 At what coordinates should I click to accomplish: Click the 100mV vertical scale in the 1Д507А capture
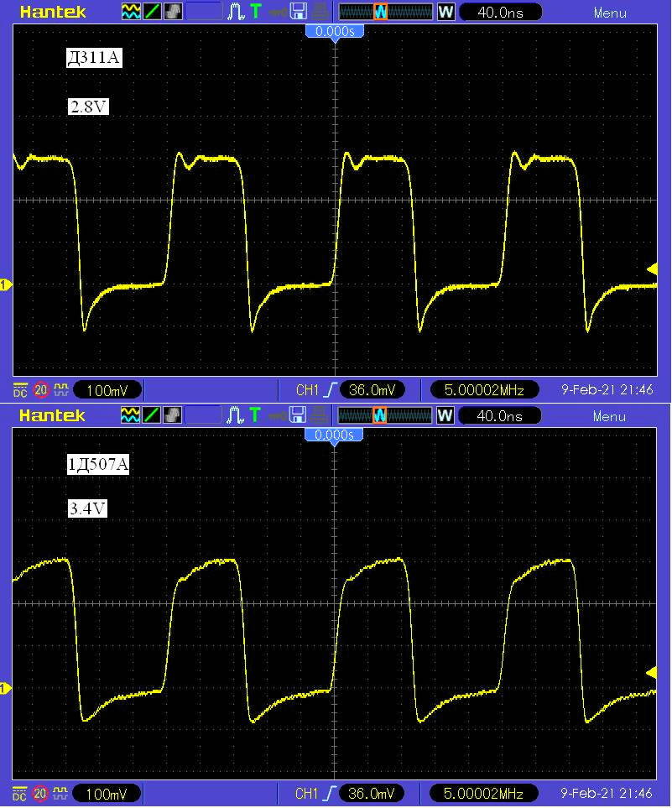107,794
